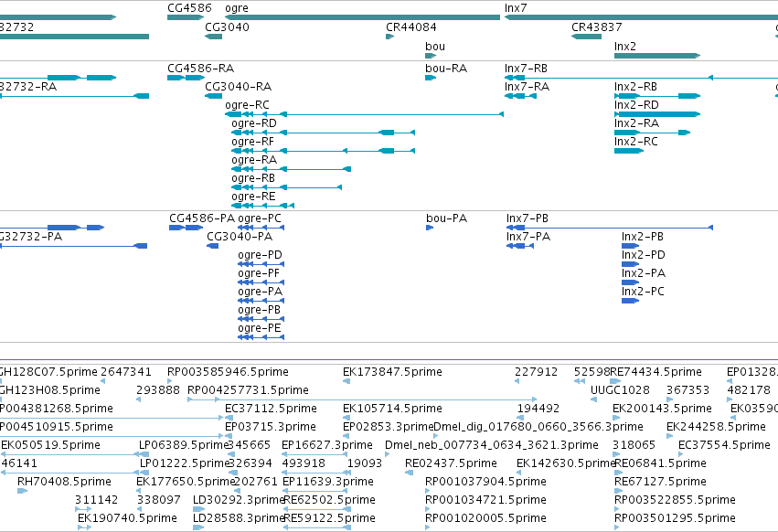Click the ogre-PE protein label
The image size is (778, 532).
coord(260,328)
